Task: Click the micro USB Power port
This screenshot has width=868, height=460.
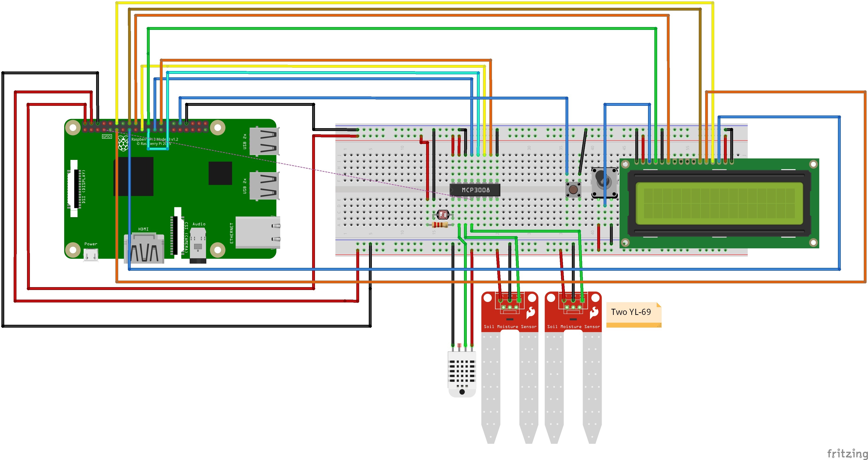Action: point(91,255)
